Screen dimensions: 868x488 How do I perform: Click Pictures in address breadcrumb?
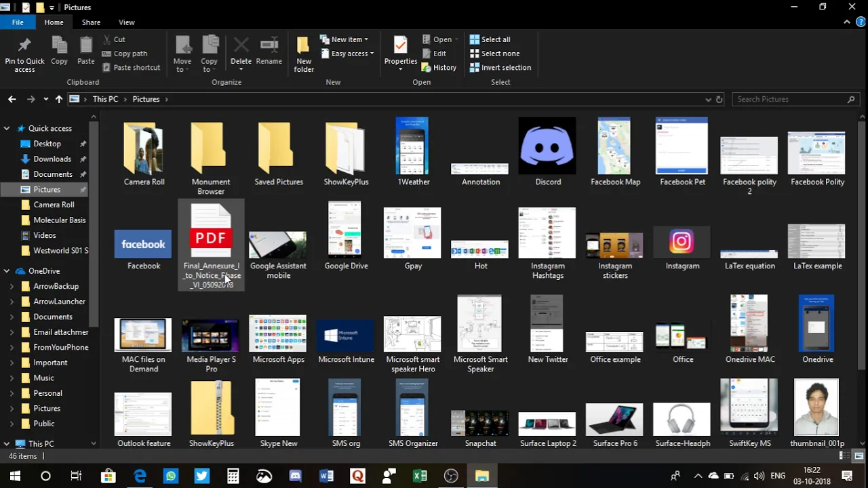[x=146, y=99]
